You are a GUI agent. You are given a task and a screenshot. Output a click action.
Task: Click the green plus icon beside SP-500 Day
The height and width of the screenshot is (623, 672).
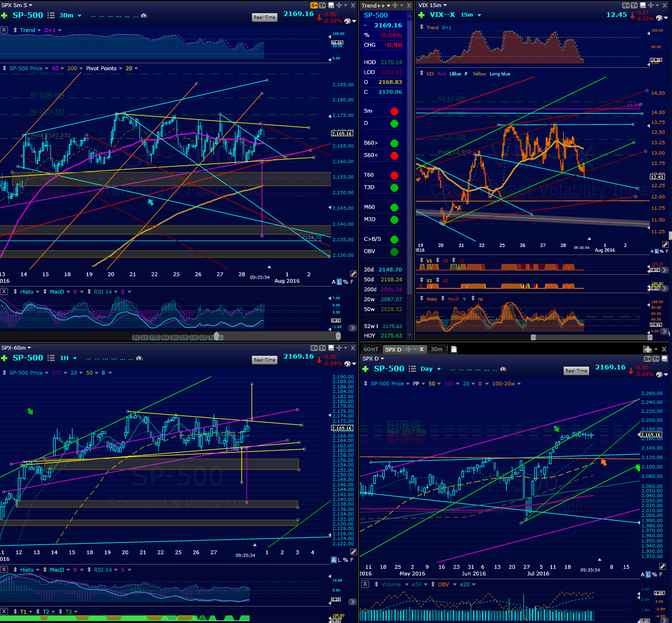(365, 369)
